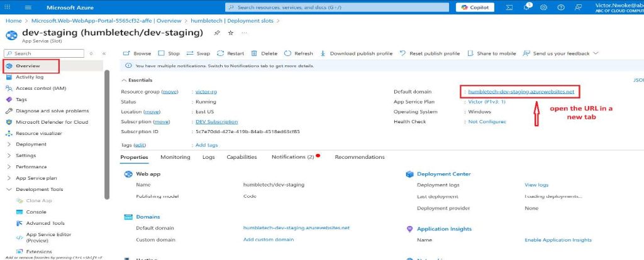Select the Properties tab
The image size is (644, 260).
[135, 157]
